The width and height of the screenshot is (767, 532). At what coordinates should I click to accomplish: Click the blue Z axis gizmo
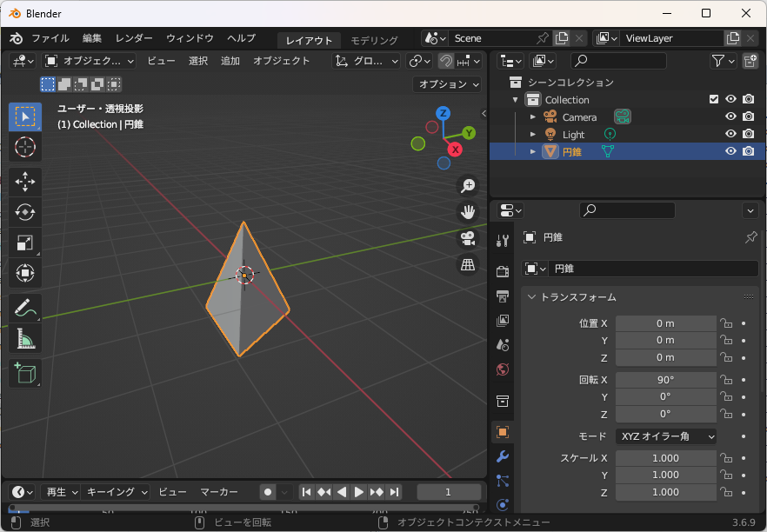tap(444, 113)
